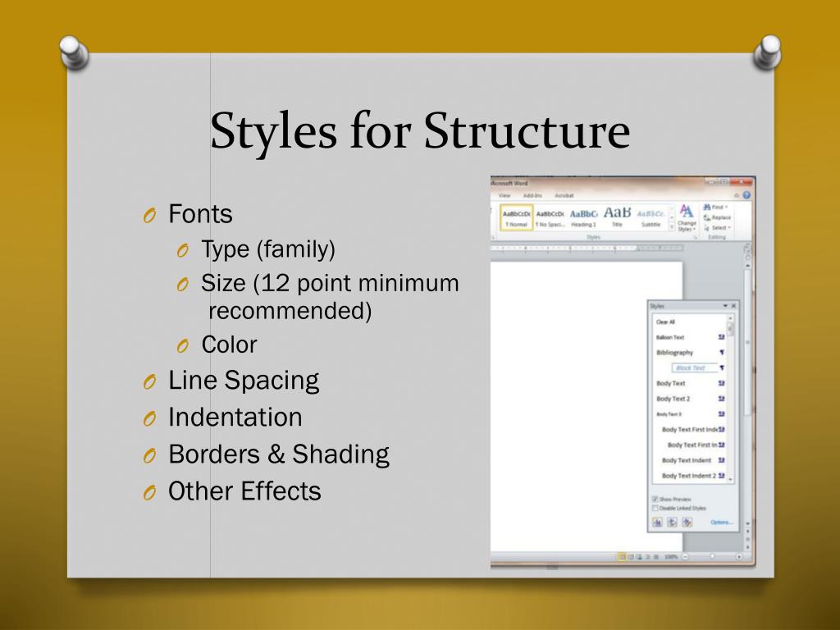Click the Styles pane list scrollbar thumb
Viewport: 840px width, 630px height.
[x=730, y=329]
